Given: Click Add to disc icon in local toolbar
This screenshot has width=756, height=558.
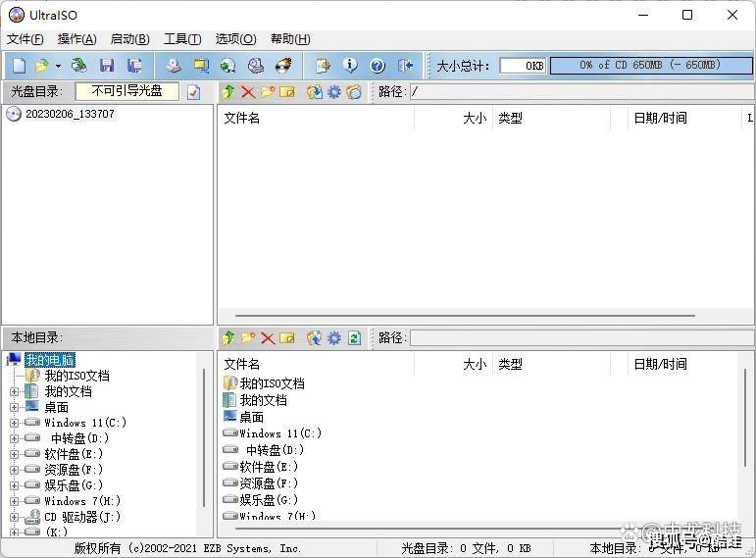Looking at the screenshot, I should pos(315,338).
